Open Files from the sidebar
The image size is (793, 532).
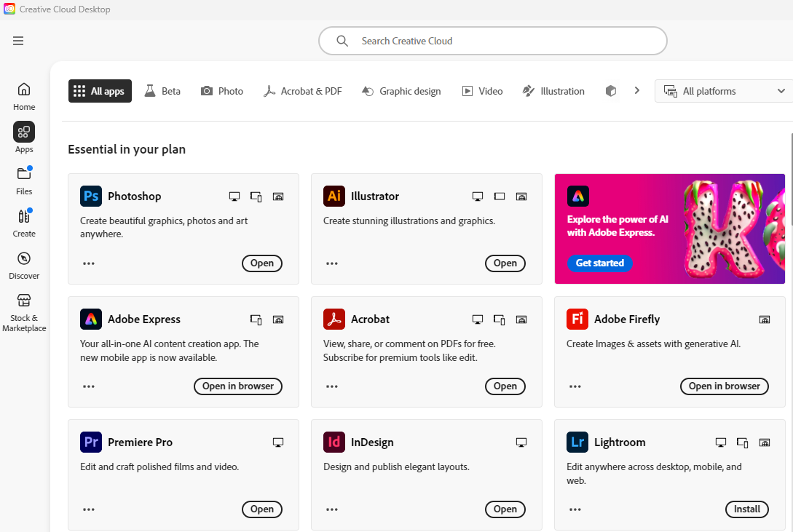24,180
